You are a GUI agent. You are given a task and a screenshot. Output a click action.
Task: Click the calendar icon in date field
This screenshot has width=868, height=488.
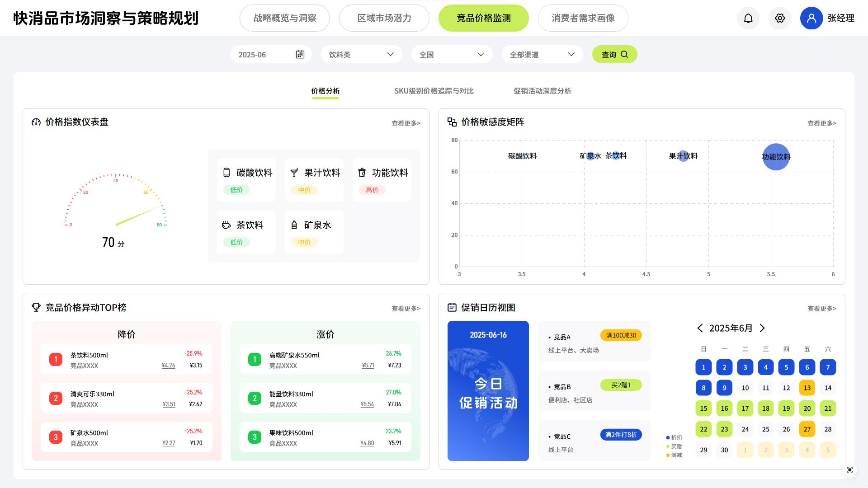click(300, 55)
